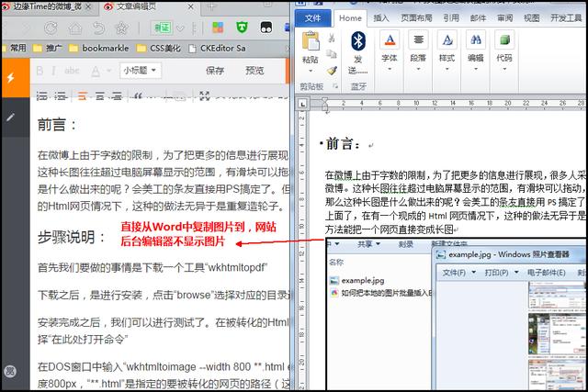Image resolution: width=588 pixels, height=392 pixels.
Task: Click the colorful four-squares extension icon
Action: coord(218,28)
